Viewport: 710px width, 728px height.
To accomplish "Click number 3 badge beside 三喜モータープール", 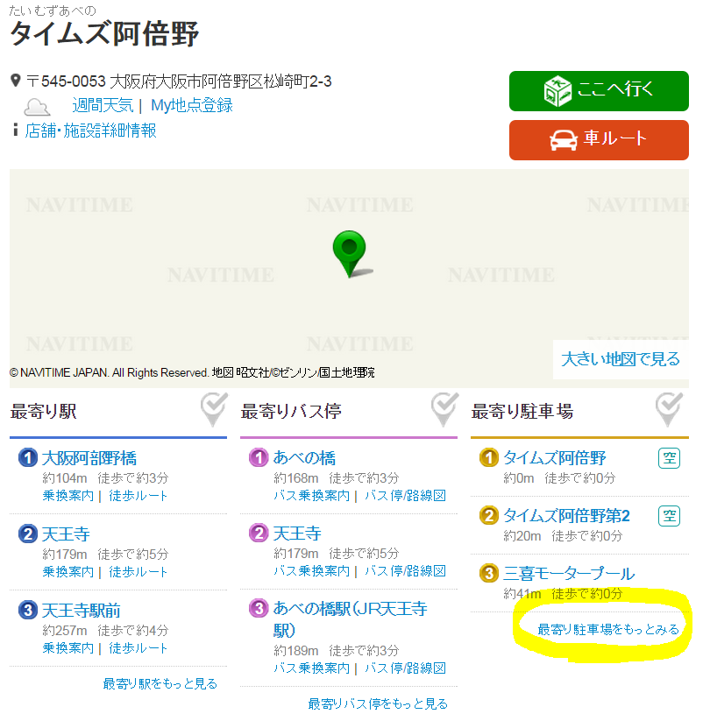I will pos(489,574).
